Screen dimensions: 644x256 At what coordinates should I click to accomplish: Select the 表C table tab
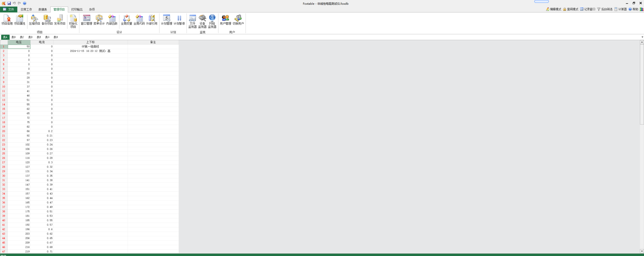22,37
